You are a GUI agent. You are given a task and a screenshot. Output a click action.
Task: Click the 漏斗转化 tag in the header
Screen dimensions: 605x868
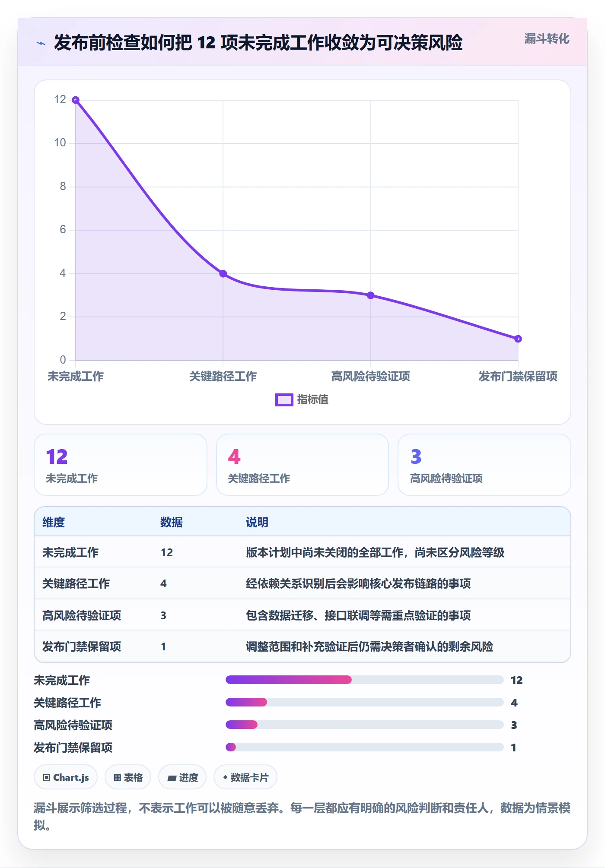tap(547, 39)
